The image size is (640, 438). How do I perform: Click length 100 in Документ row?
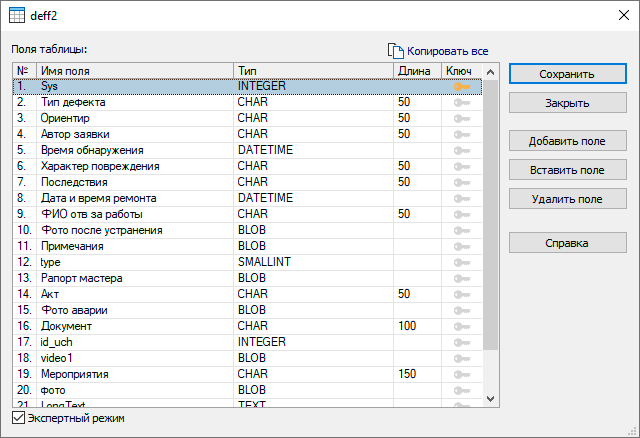tap(407, 326)
